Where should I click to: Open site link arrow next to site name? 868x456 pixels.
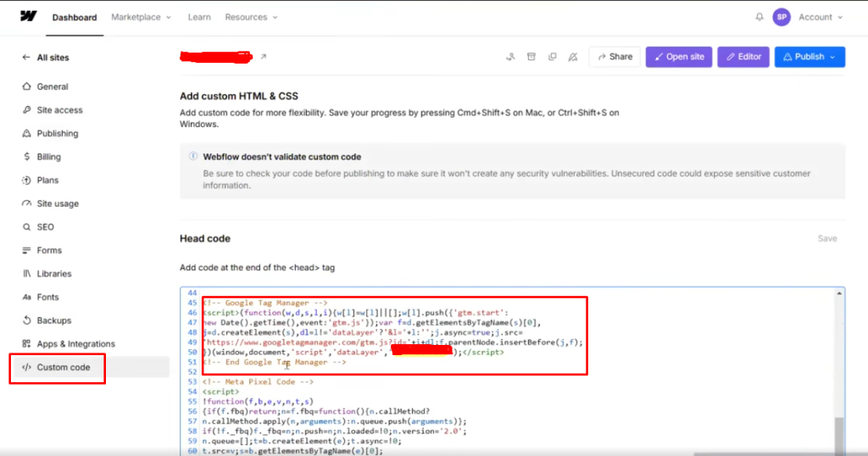(263, 57)
